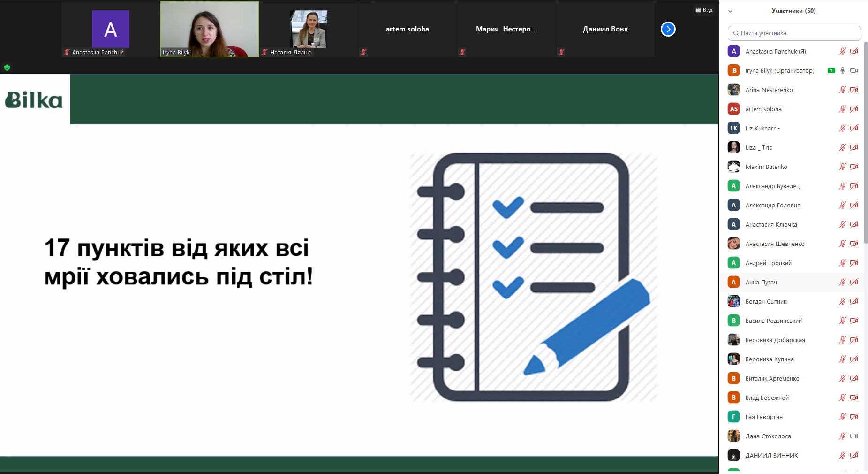The width and height of the screenshot is (868, 474).
Task: Click Iryna Bilyk's green screen-share icon
Action: (831, 70)
